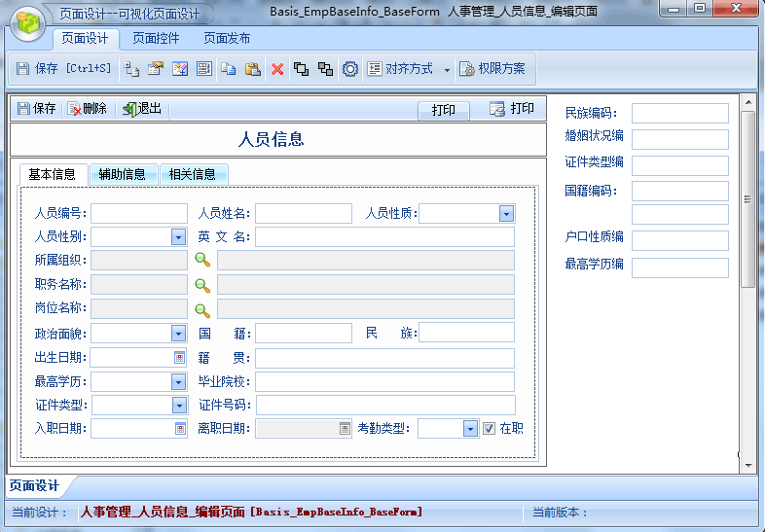Image resolution: width=765 pixels, height=532 pixels.
Task: Click the vertical scrollbar up arrow
Action: (747, 102)
